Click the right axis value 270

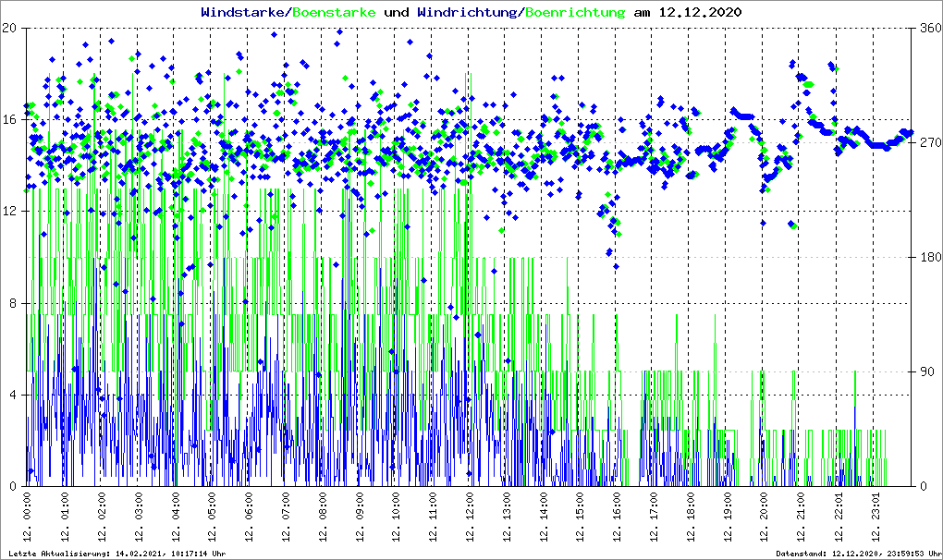pyautogui.click(x=929, y=142)
